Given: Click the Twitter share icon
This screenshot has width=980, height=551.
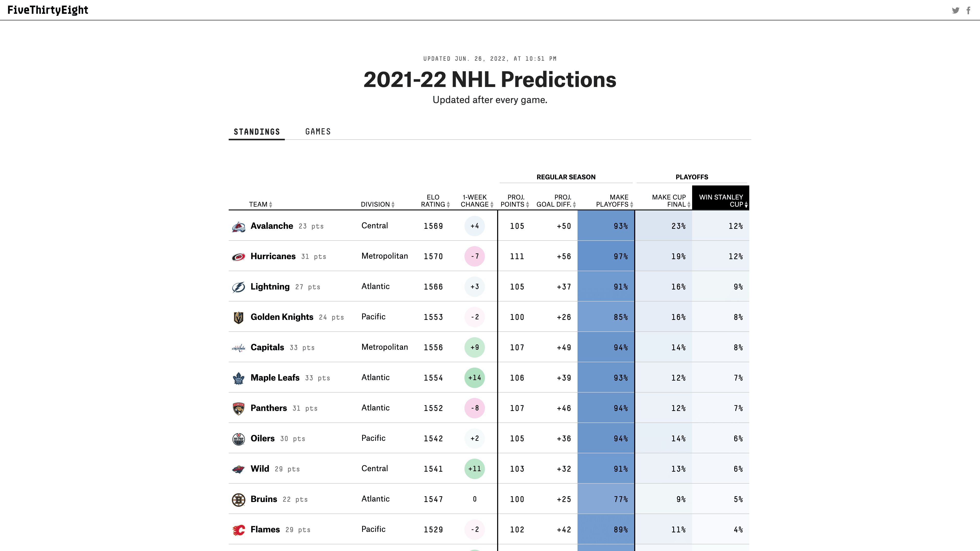Looking at the screenshot, I should [x=955, y=10].
